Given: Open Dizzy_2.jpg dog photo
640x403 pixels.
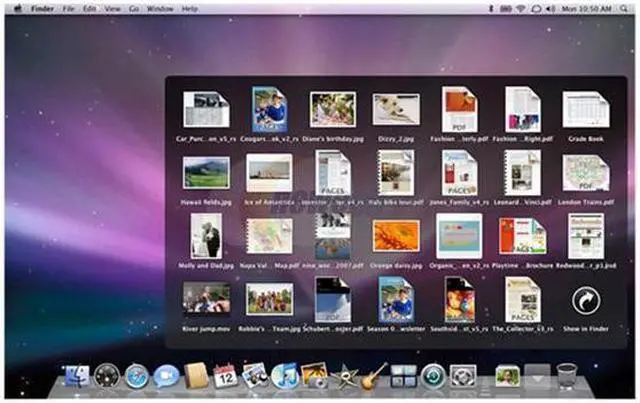Looking at the screenshot, I should point(396,109).
